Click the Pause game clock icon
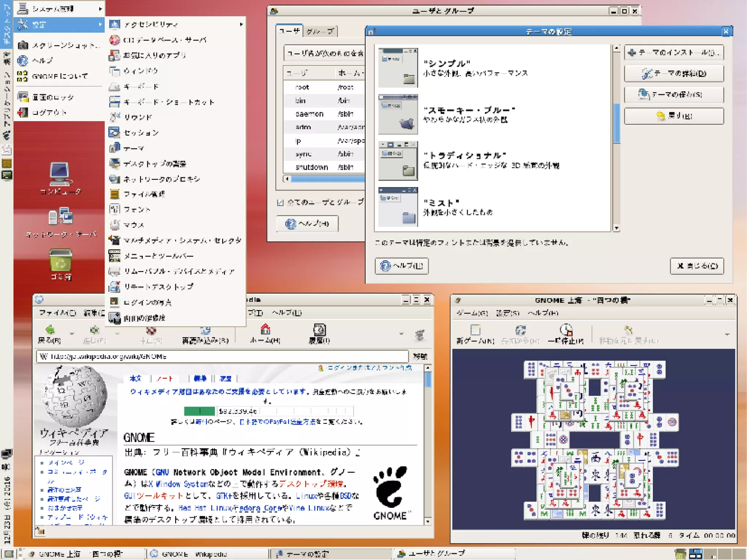 tap(566, 330)
